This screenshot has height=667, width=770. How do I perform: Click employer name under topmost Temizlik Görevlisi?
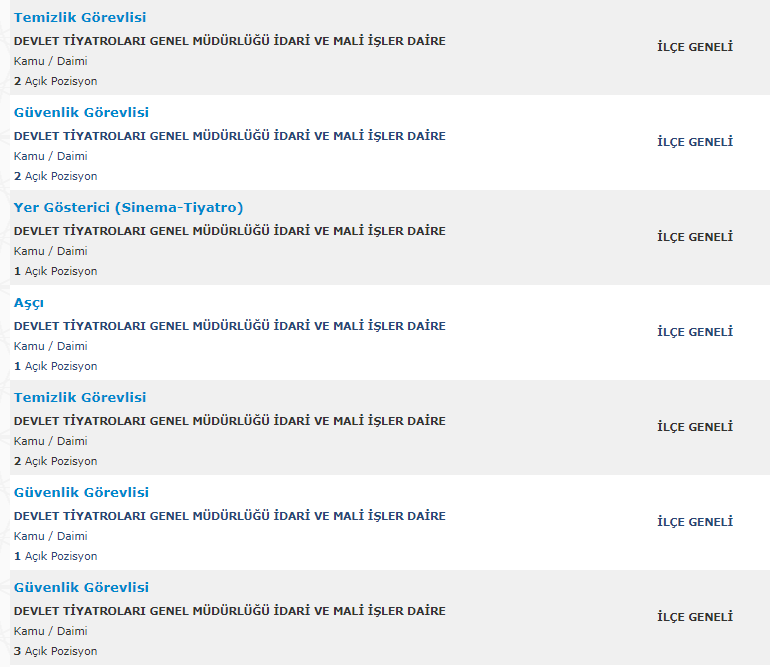[229, 41]
